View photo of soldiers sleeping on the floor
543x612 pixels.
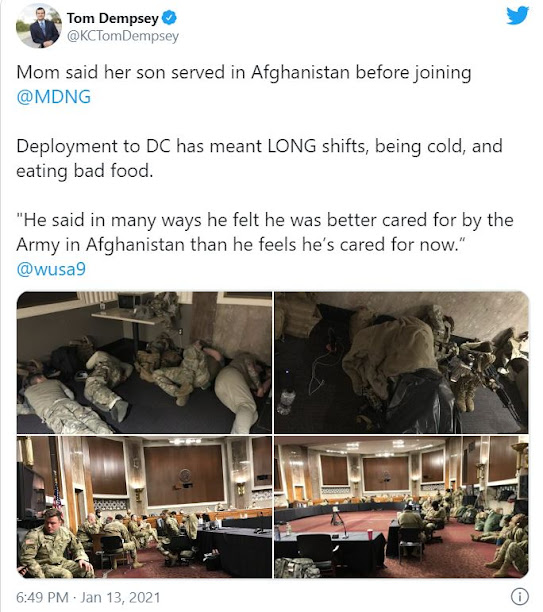tap(144, 363)
